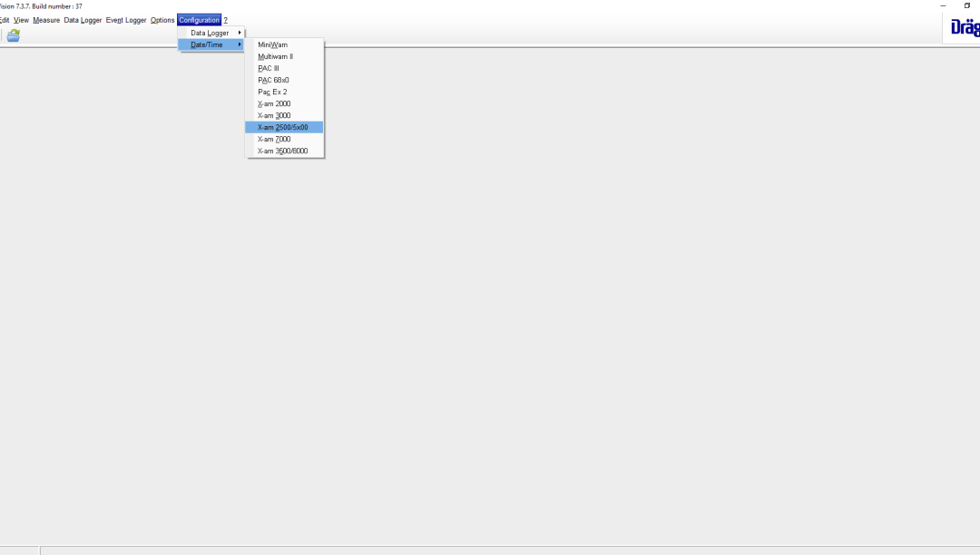Open the View menu
980x555 pixels.
pos(21,20)
